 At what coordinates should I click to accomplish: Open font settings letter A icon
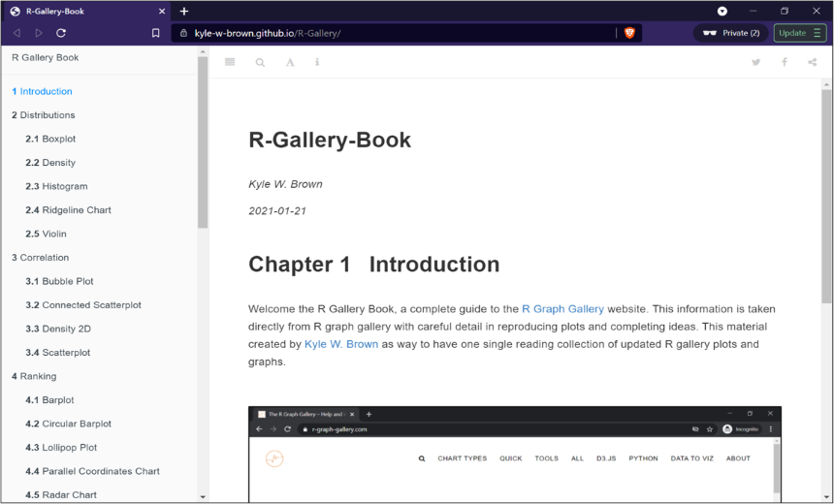click(290, 62)
